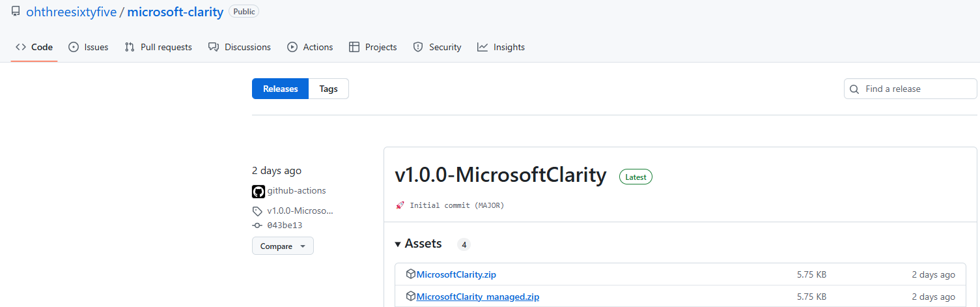980x307 pixels.
Task: Open the Actions tab
Action: 310,47
